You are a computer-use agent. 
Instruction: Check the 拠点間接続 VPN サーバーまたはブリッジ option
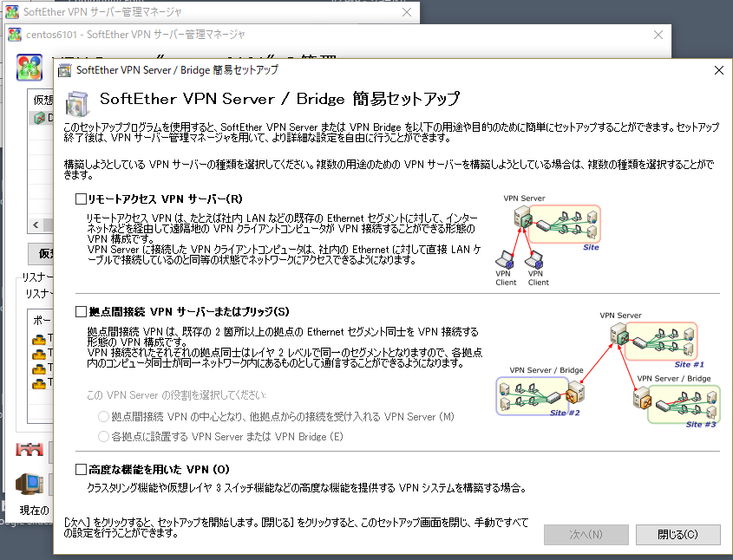click(x=82, y=311)
